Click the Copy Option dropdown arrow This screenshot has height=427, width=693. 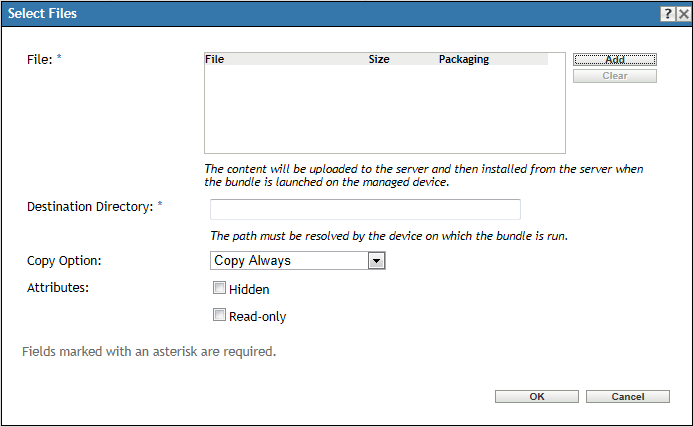pos(377,260)
